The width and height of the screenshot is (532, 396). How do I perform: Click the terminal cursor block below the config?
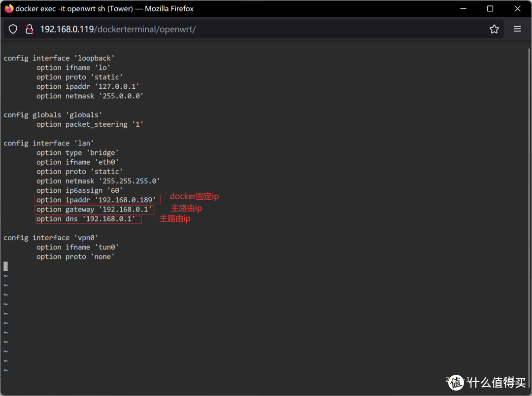click(x=6, y=266)
